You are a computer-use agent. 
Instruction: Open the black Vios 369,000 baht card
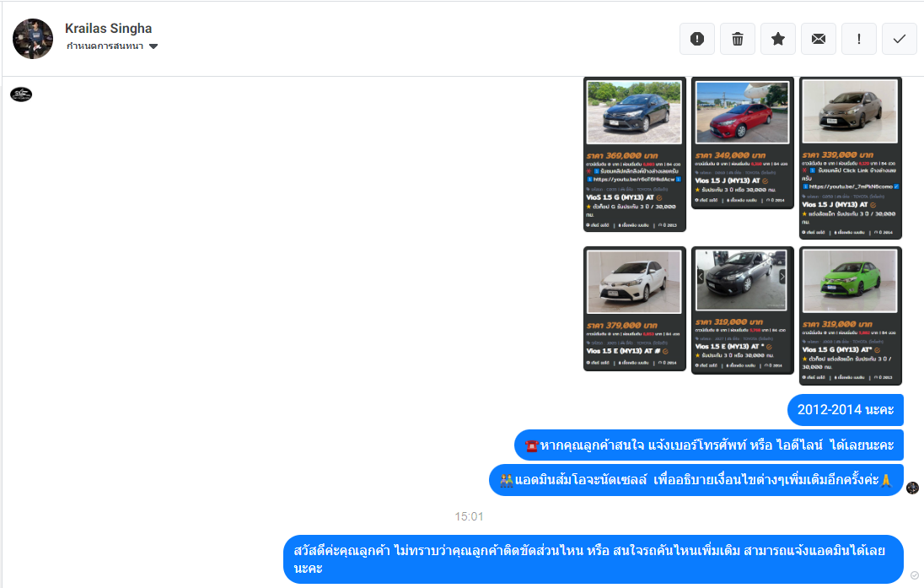[x=635, y=154]
